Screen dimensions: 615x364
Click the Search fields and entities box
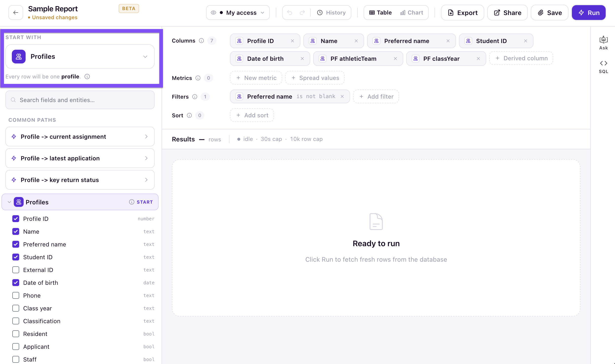[80, 100]
